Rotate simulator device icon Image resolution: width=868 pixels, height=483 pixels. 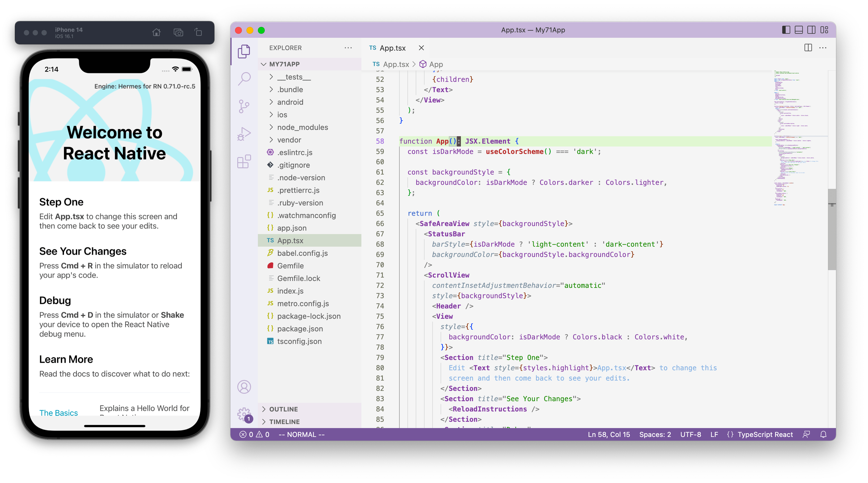point(198,32)
